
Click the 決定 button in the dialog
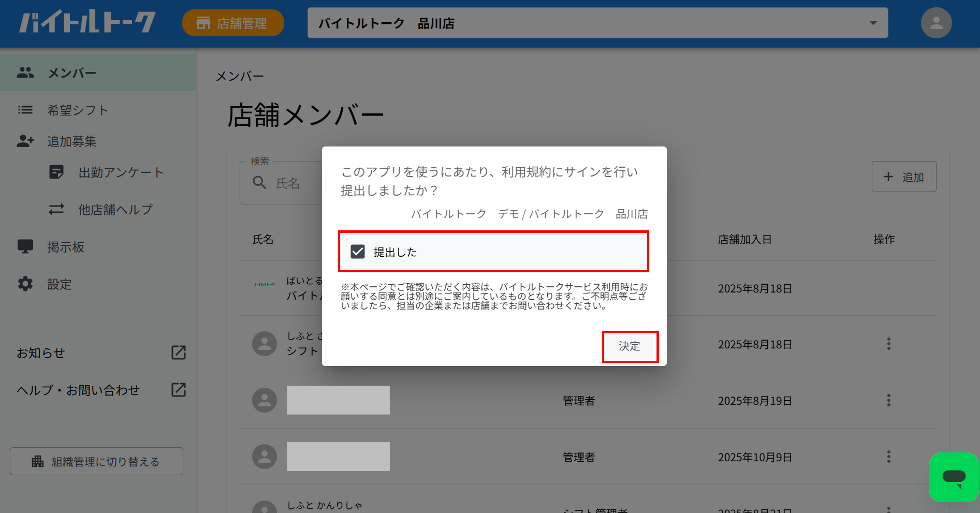point(630,346)
